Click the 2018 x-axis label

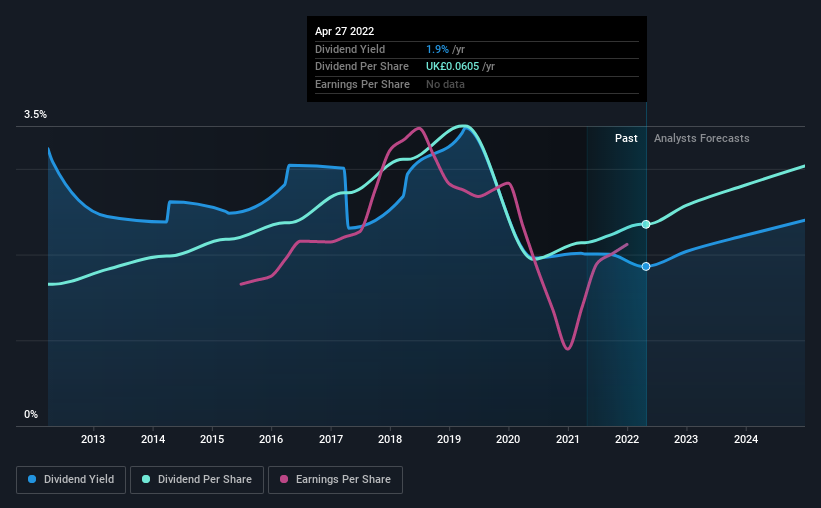point(390,439)
